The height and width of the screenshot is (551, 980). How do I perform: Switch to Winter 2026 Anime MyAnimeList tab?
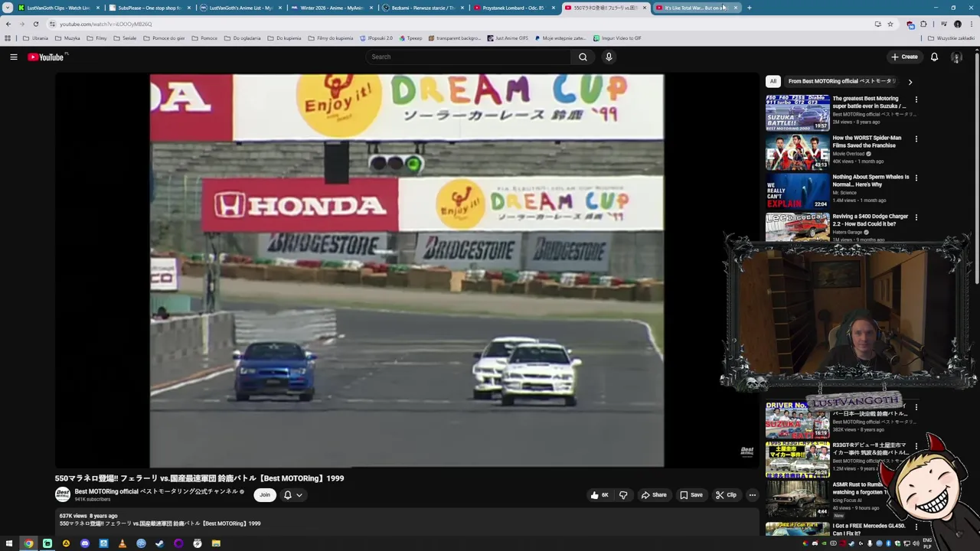click(331, 8)
